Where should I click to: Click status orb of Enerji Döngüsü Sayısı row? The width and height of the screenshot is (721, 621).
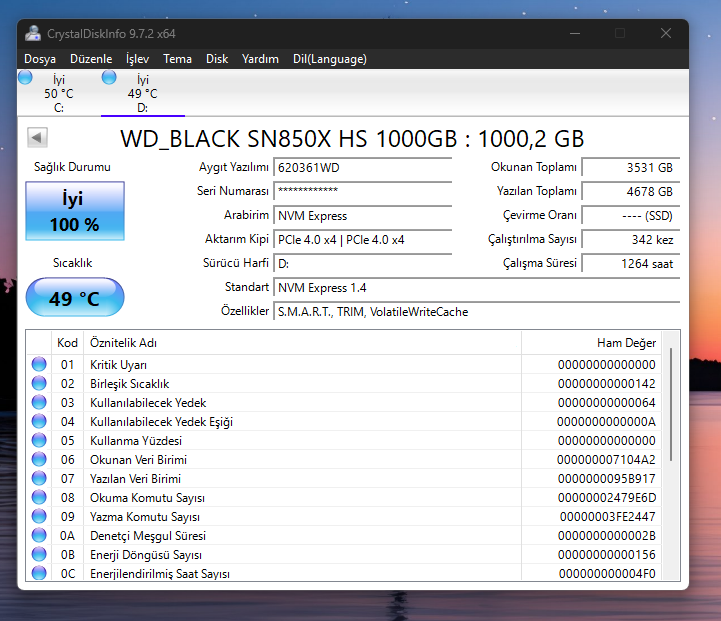pos(39,554)
